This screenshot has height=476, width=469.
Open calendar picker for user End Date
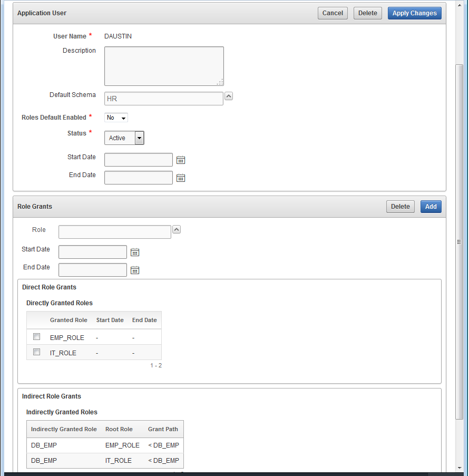[x=181, y=178]
